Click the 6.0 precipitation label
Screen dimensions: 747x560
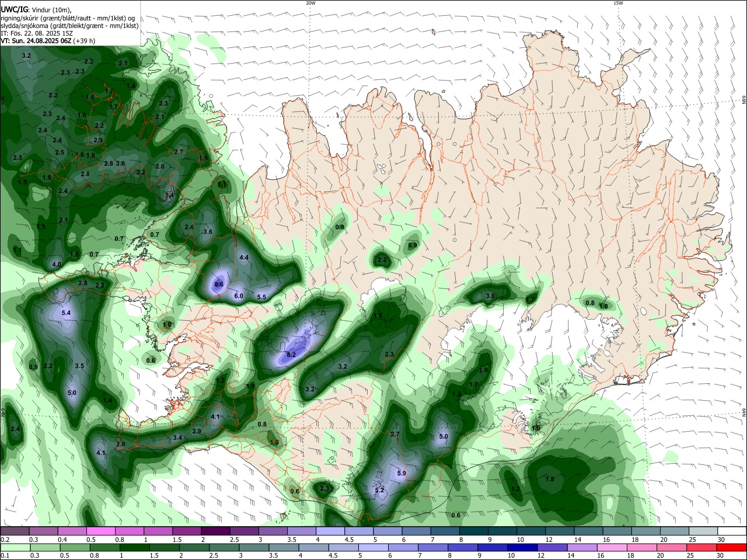pos(239,296)
